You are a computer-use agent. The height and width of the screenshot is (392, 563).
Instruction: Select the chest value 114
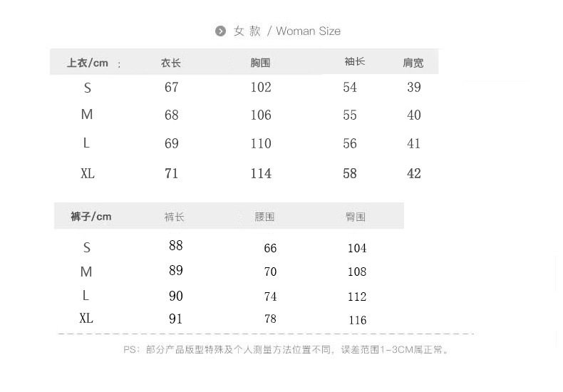pyautogui.click(x=261, y=173)
